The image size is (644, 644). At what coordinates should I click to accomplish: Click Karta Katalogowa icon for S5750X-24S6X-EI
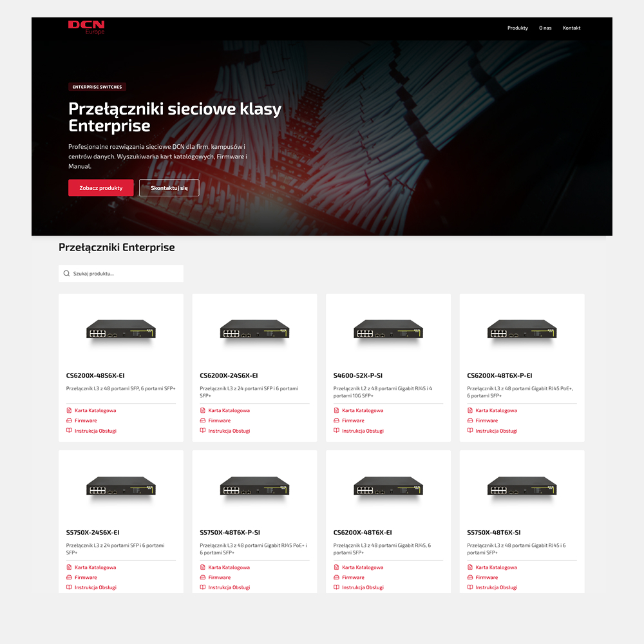[69, 567]
